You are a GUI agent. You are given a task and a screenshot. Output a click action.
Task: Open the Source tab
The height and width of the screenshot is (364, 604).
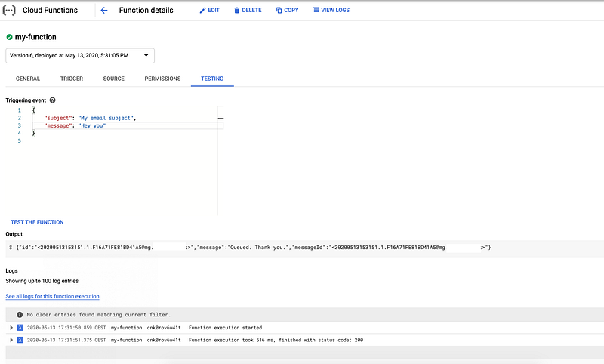[114, 79]
